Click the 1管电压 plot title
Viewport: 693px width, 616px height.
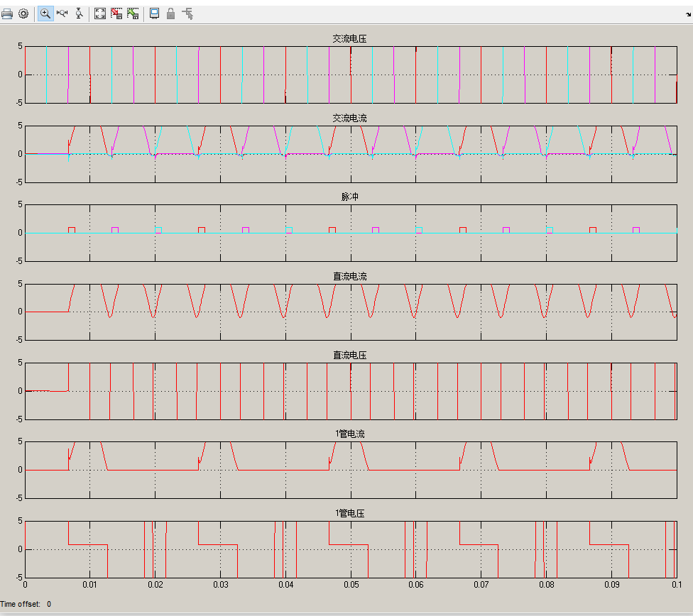point(349,513)
